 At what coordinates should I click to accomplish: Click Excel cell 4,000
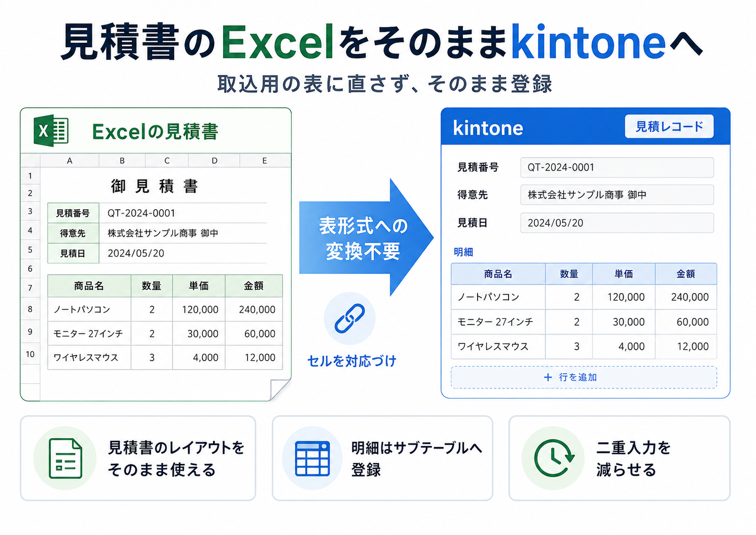[x=199, y=358]
